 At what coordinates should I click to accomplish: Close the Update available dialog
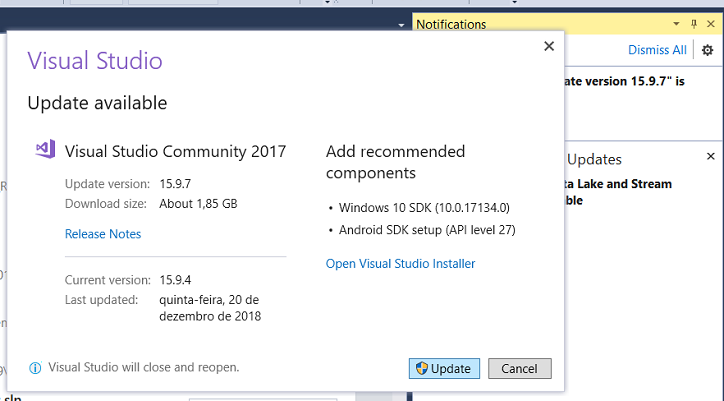[x=549, y=46]
